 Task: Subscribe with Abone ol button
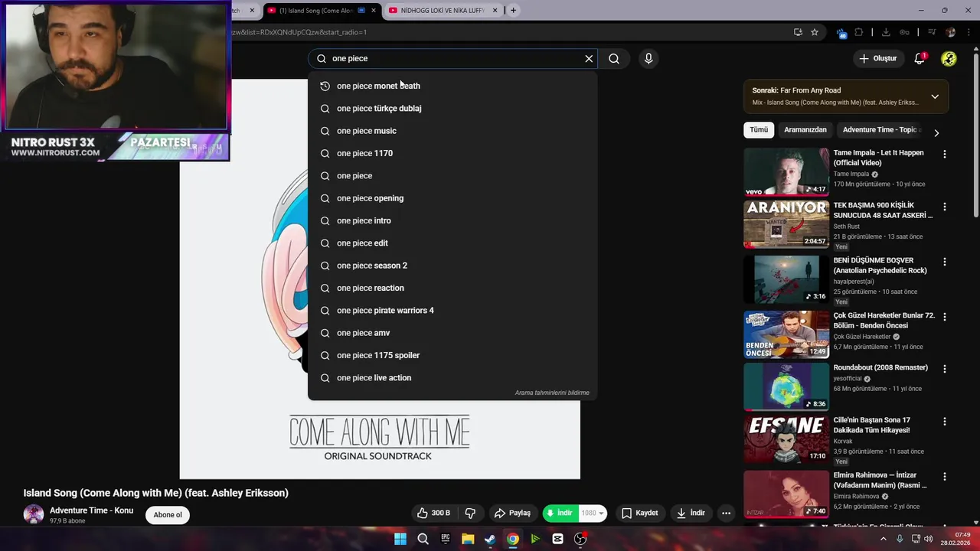pos(168,515)
